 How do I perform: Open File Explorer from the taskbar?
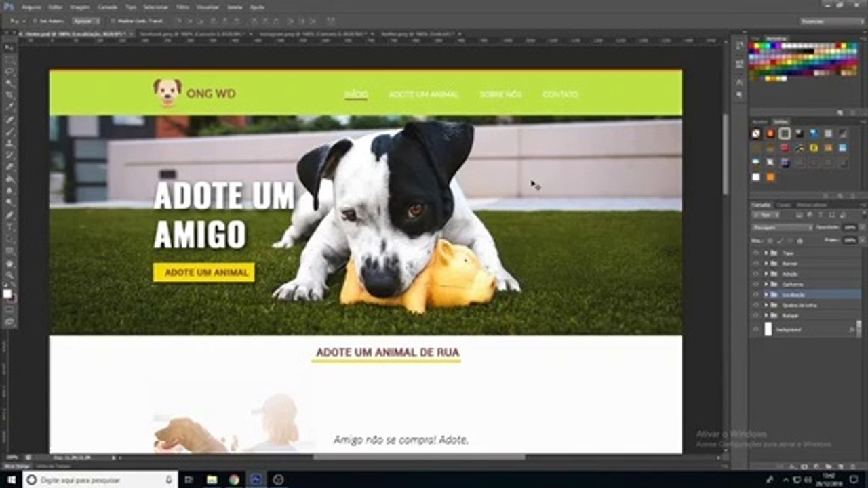[x=212, y=480]
